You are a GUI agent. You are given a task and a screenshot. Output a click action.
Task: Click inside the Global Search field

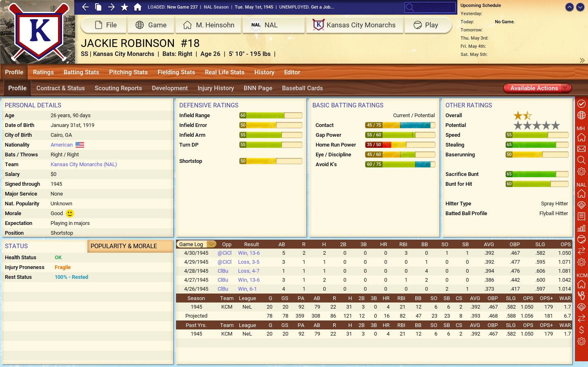430,7
